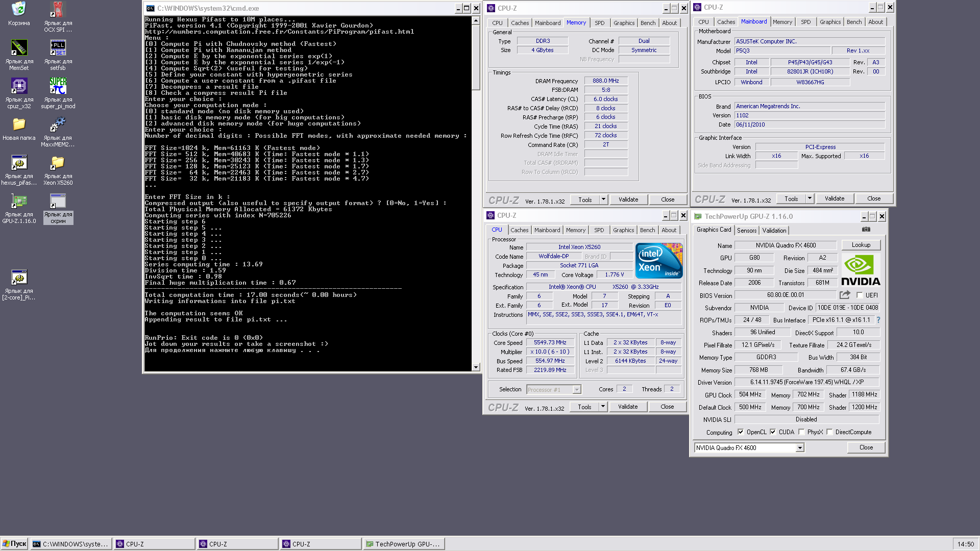Image resolution: width=980 pixels, height=551 pixels.
Task: Click Validate in the Memory CPU-Z window
Action: point(628,199)
